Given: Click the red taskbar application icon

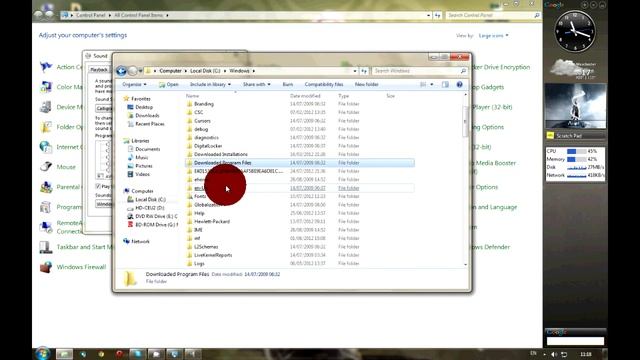Looking at the screenshot, I should pyautogui.click(x=119, y=354).
